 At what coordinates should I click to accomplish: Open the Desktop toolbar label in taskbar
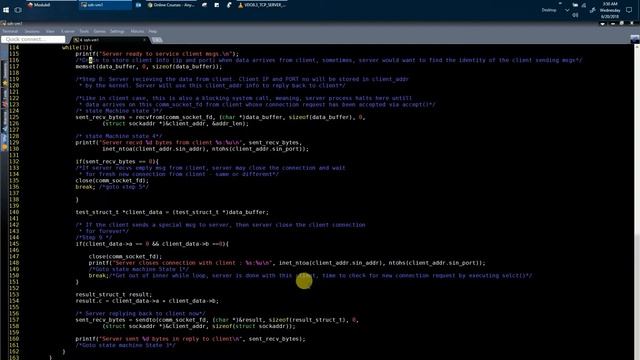[x=549, y=10]
